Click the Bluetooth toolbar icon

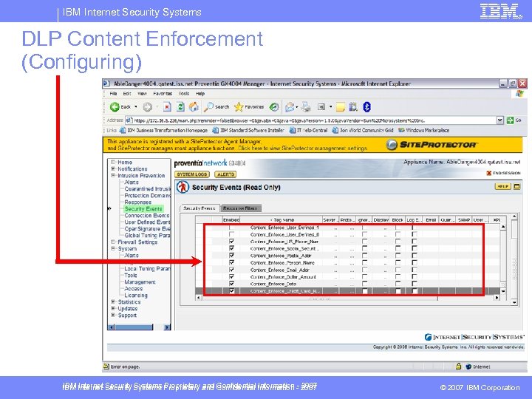tap(366, 107)
